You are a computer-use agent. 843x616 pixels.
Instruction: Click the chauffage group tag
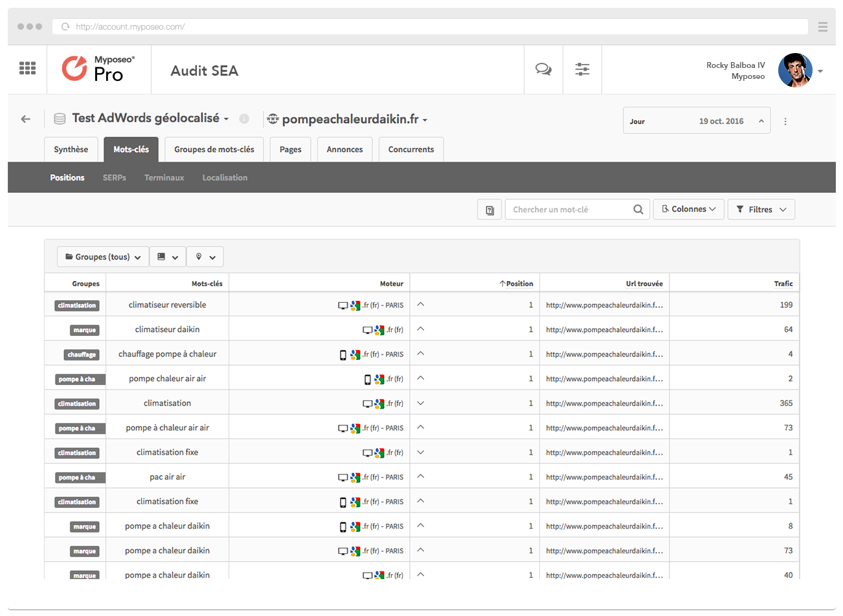[x=82, y=355]
